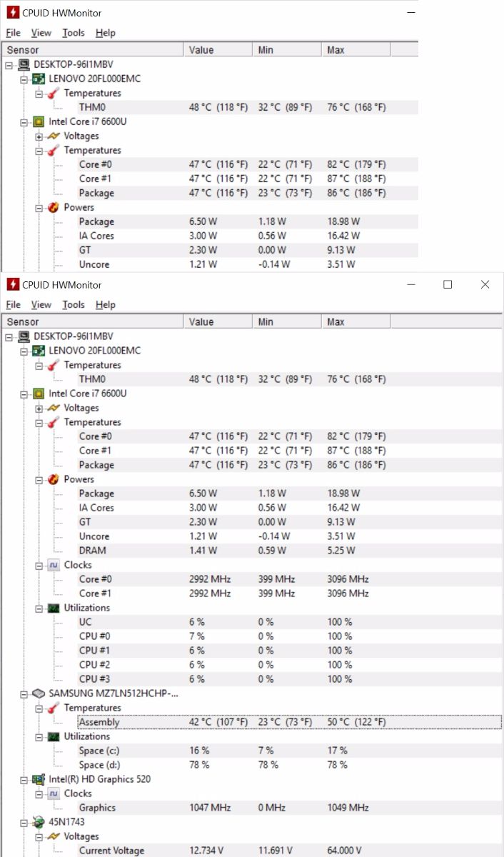Click Clocks icon under Intel HD Graphics 520
Screen dimensions: 504x857
(54, 793)
